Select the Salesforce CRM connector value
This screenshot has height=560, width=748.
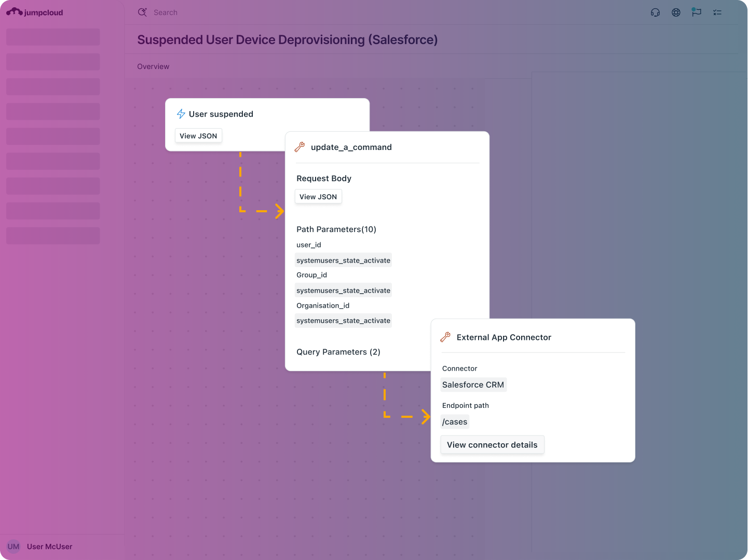click(473, 385)
